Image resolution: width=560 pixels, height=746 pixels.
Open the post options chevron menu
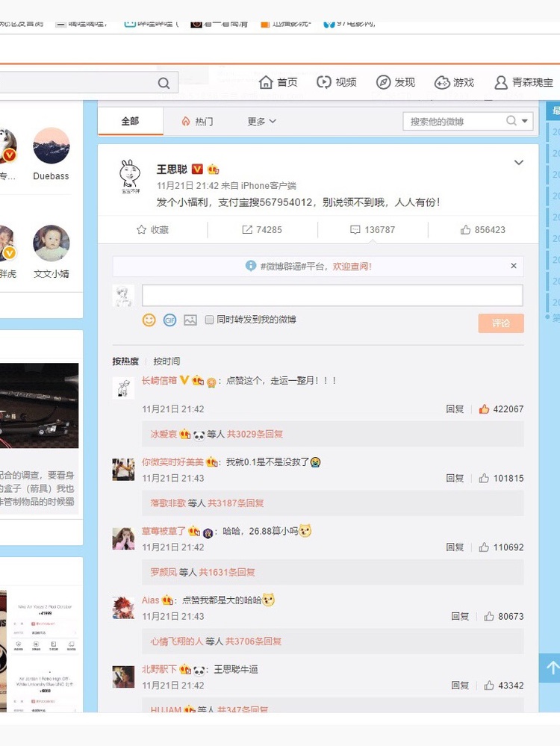(519, 163)
